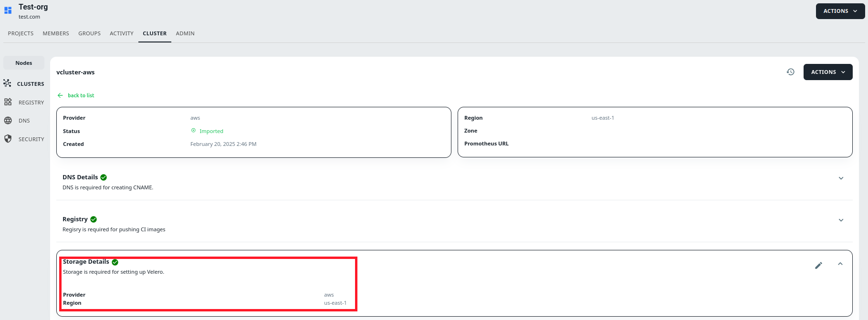
Task: Click the vcluster-aws cluster title
Action: point(75,72)
